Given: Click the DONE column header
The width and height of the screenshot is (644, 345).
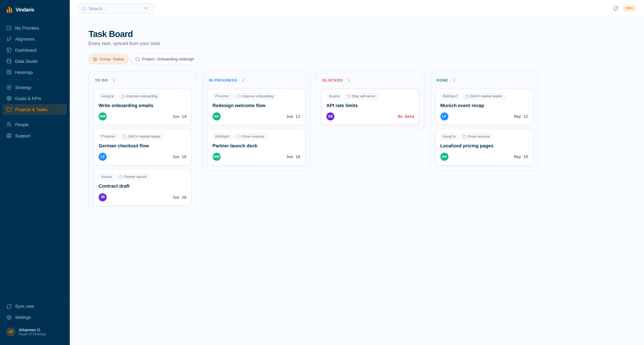Looking at the screenshot, I should click(442, 80).
